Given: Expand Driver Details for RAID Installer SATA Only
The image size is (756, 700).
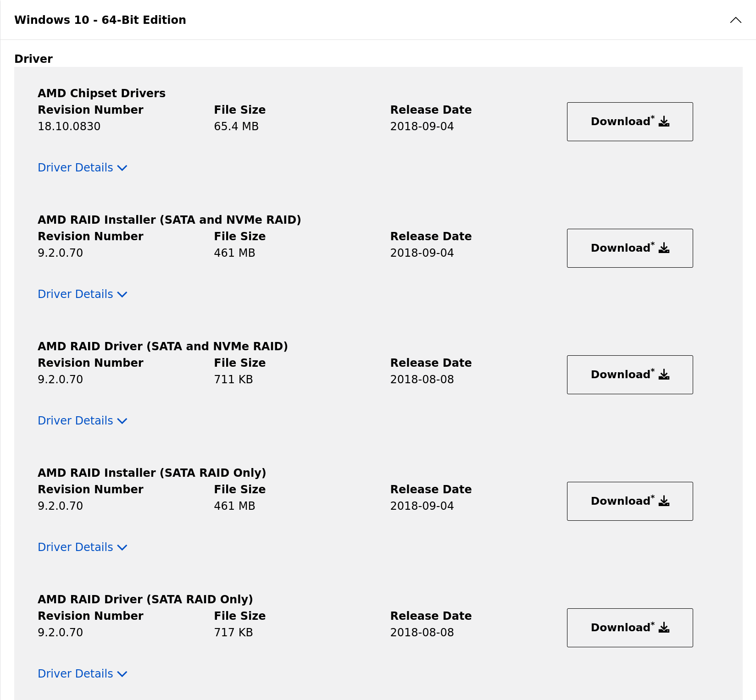Looking at the screenshot, I should [x=75, y=547].
